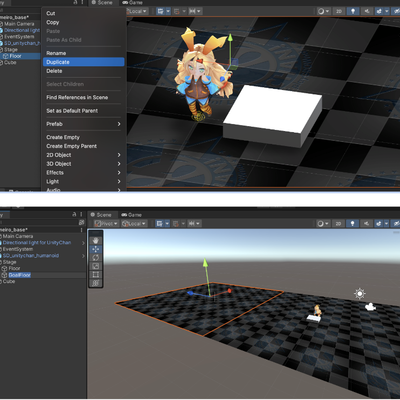Viewport: 400px width, 400px height.
Task: Choose Delete from the context menu
Action: (x=83, y=71)
